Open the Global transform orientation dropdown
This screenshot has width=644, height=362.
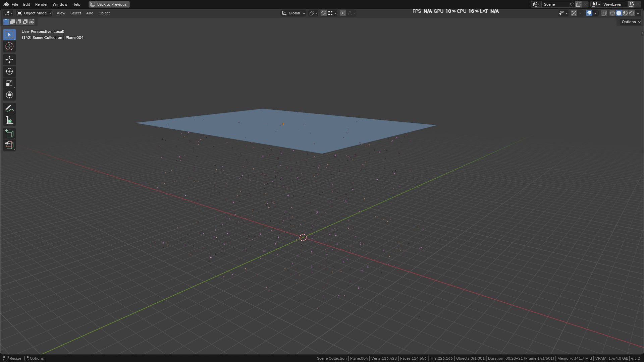[x=293, y=13]
